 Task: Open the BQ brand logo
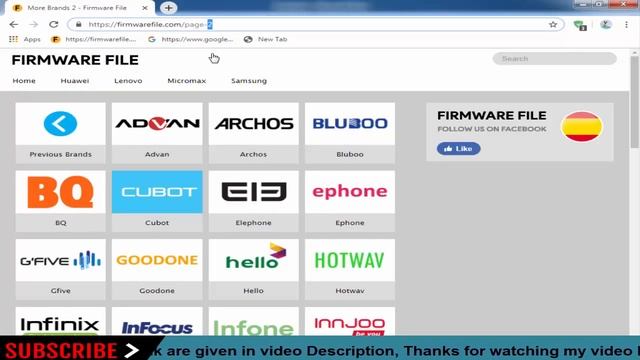(x=60, y=192)
